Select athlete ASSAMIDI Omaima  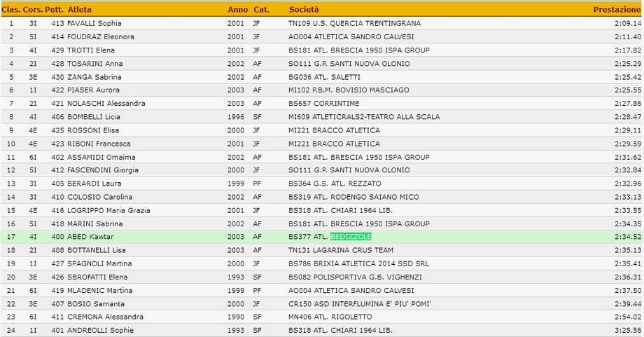click(x=101, y=157)
